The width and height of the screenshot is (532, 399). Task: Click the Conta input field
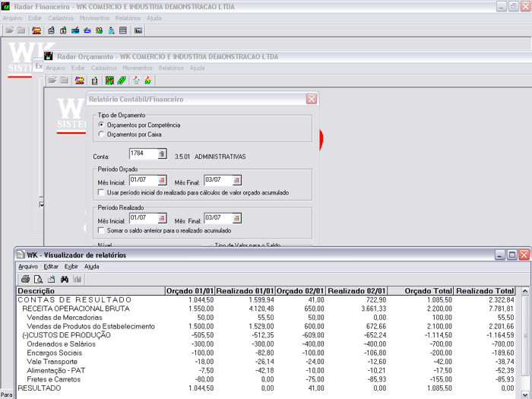click(x=142, y=154)
